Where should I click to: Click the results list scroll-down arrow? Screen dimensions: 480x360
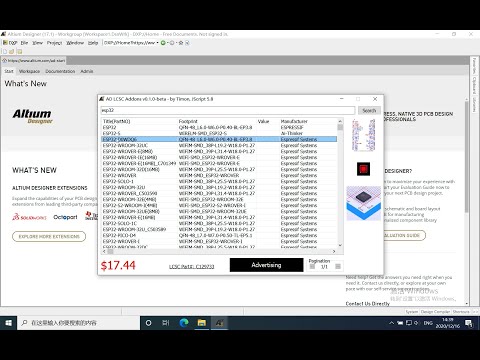[x=340, y=245]
